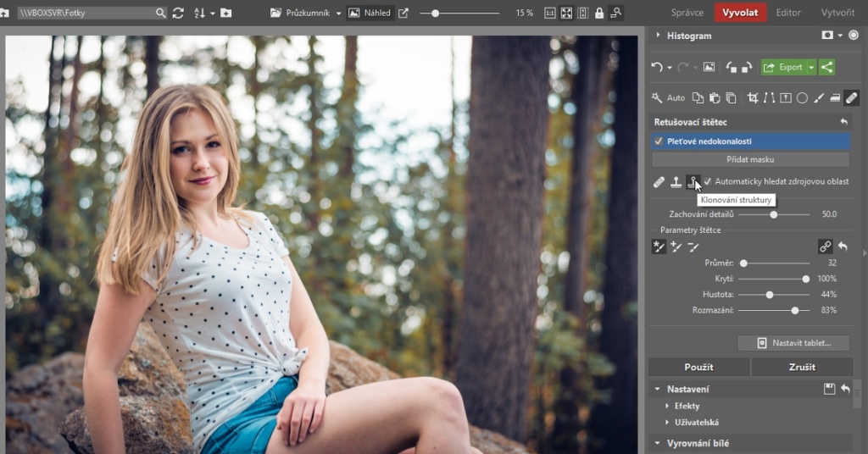Refresh the folder with the reload icon
868x454 pixels.
178,13
